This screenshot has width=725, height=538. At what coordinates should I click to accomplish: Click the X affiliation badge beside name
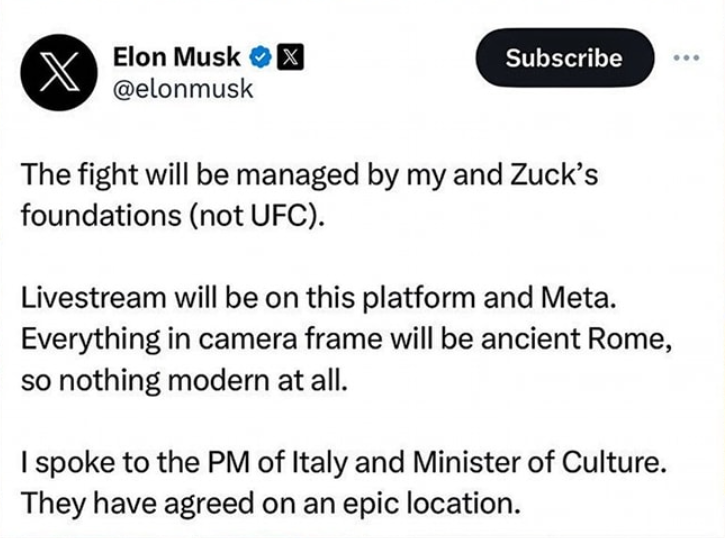point(290,57)
